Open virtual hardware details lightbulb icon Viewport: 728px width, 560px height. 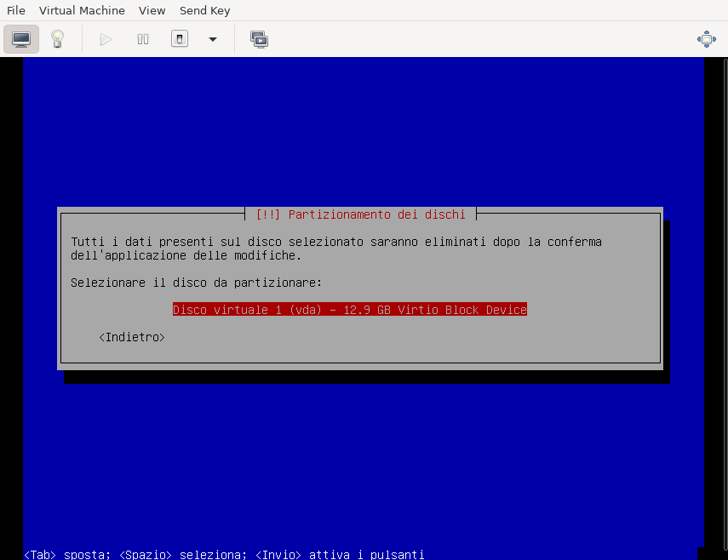[57, 39]
